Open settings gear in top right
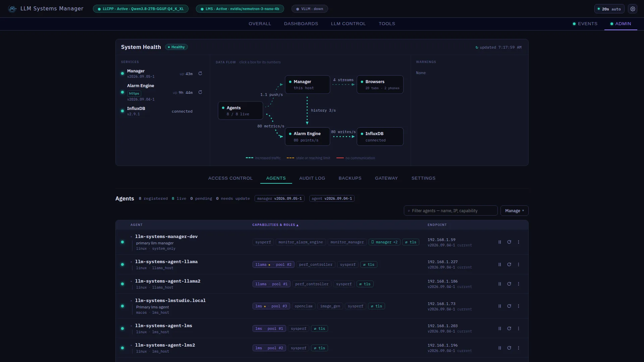The height and width of the screenshot is (362, 644). (633, 9)
